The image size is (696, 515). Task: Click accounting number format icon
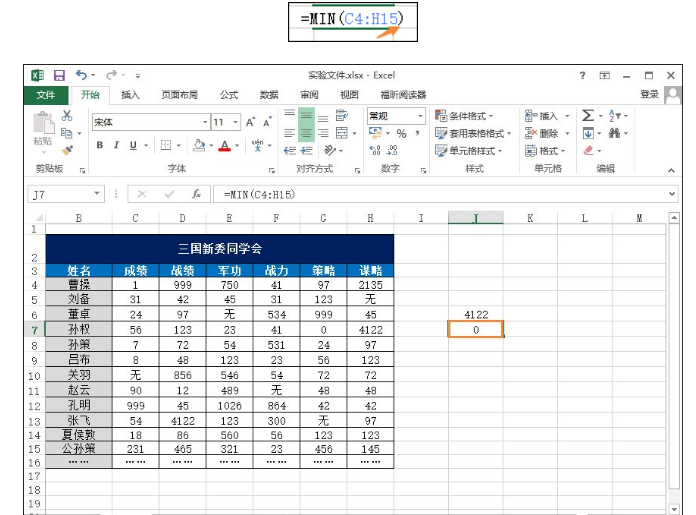376,133
